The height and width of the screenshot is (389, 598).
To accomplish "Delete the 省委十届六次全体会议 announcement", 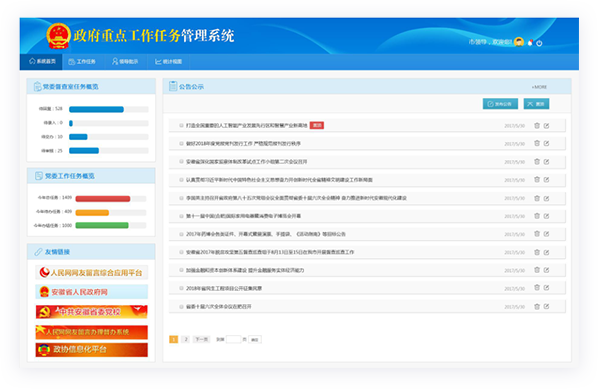I will (x=537, y=306).
